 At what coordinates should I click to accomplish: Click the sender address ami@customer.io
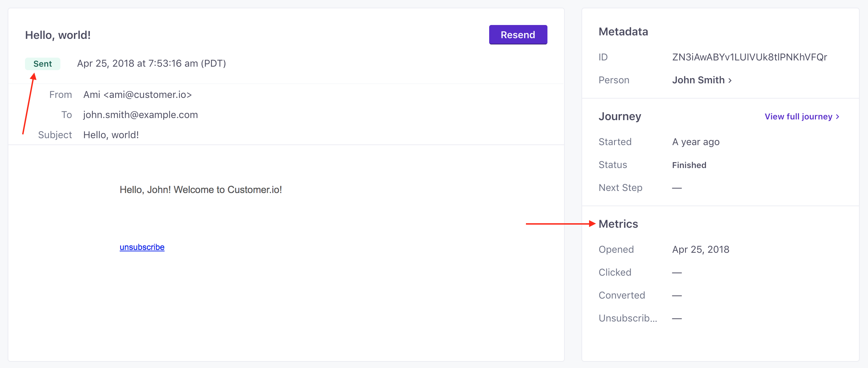click(x=147, y=95)
